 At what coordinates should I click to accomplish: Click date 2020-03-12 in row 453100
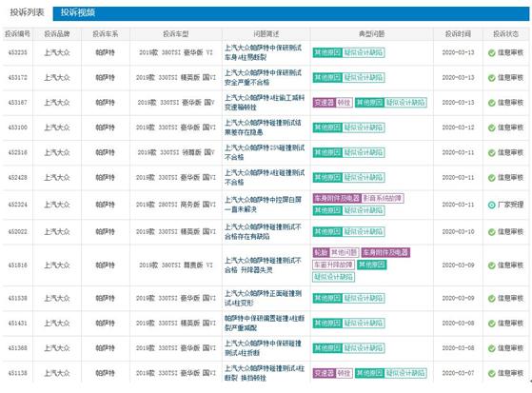pyautogui.click(x=458, y=128)
